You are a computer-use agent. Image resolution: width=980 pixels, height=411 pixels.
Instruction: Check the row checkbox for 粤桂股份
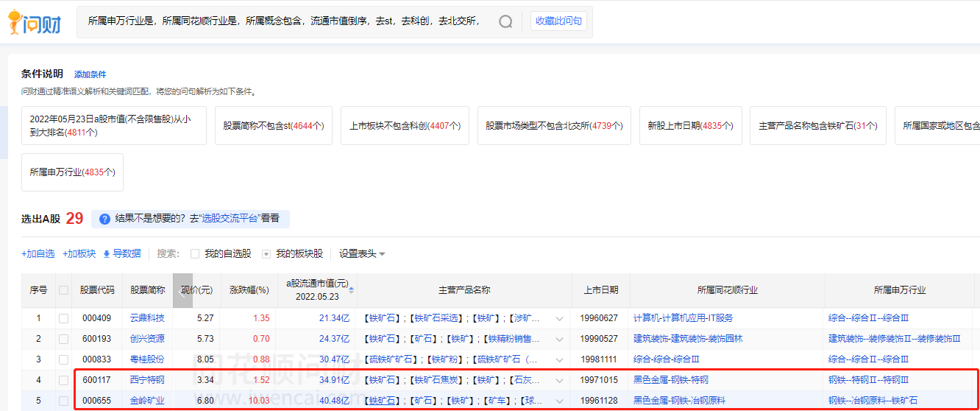click(x=63, y=359)
